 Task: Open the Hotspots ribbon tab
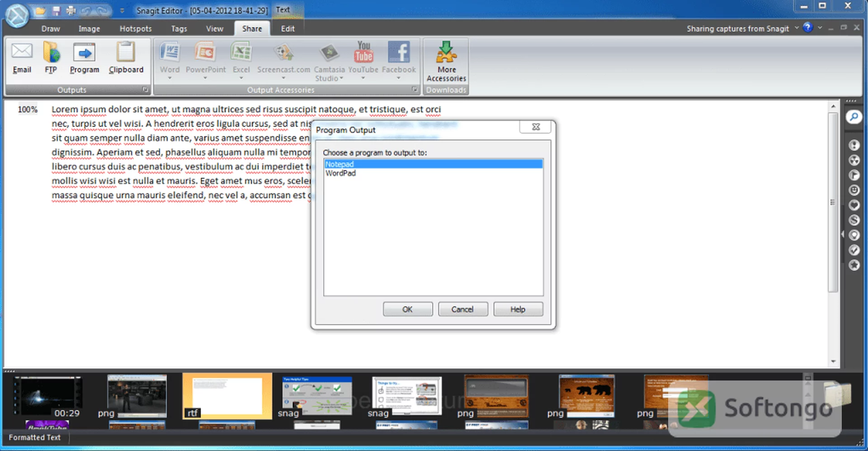point(136,28)
